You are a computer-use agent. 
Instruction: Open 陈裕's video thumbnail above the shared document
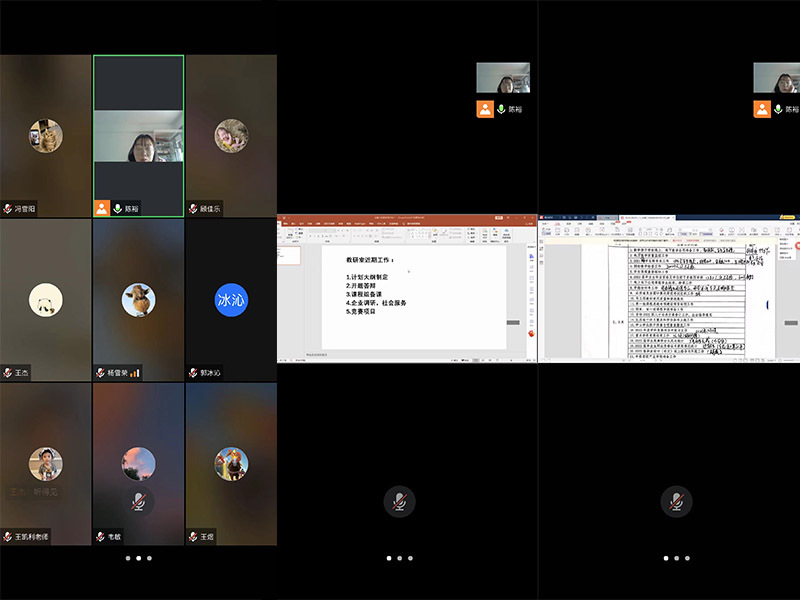tap(777, 78)
